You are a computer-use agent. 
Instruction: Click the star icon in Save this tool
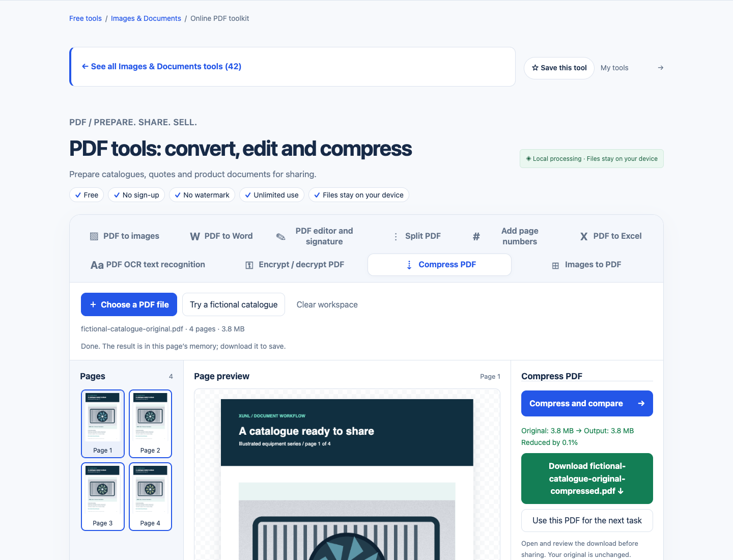[x=535, y=68]
